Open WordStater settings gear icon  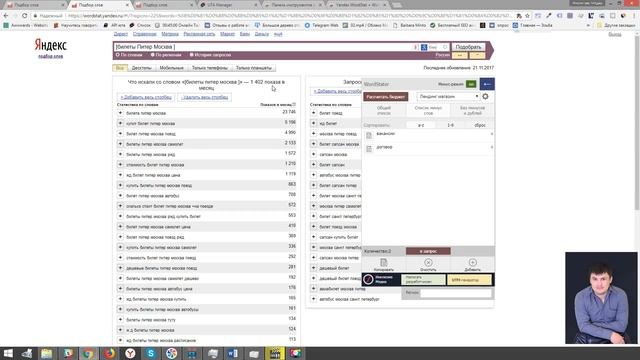485,96
